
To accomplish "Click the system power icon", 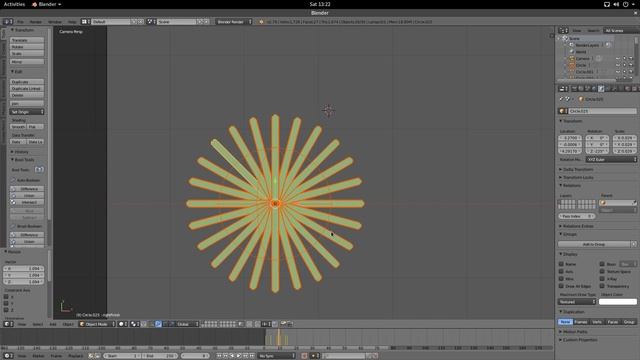I will point(625,4).
